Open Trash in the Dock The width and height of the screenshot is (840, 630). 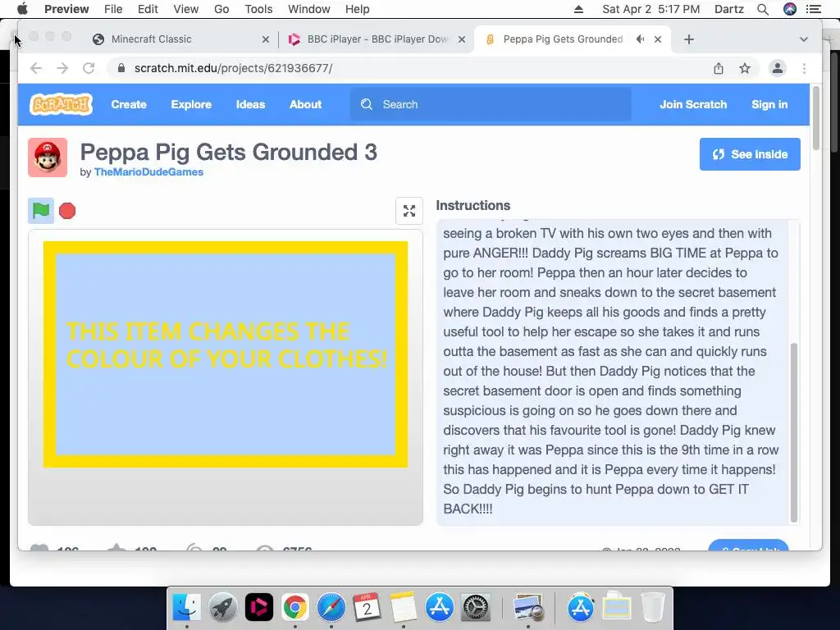[652, 608]
